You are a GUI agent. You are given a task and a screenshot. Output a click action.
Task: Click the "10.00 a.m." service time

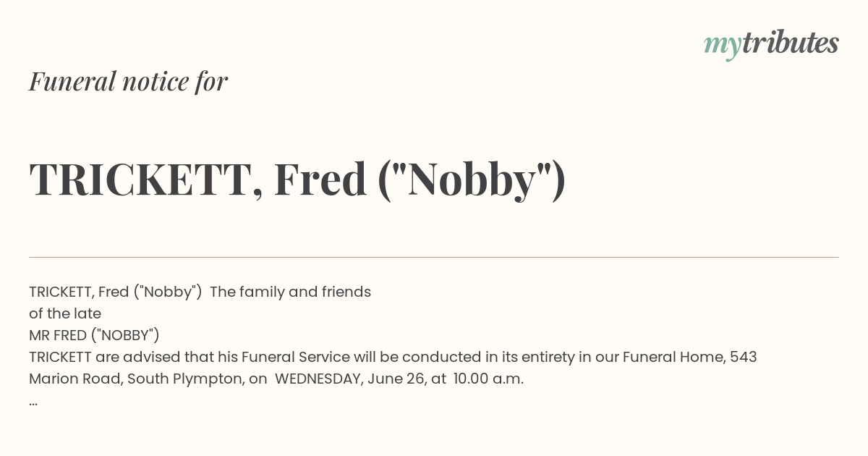[x=488, y=379]
